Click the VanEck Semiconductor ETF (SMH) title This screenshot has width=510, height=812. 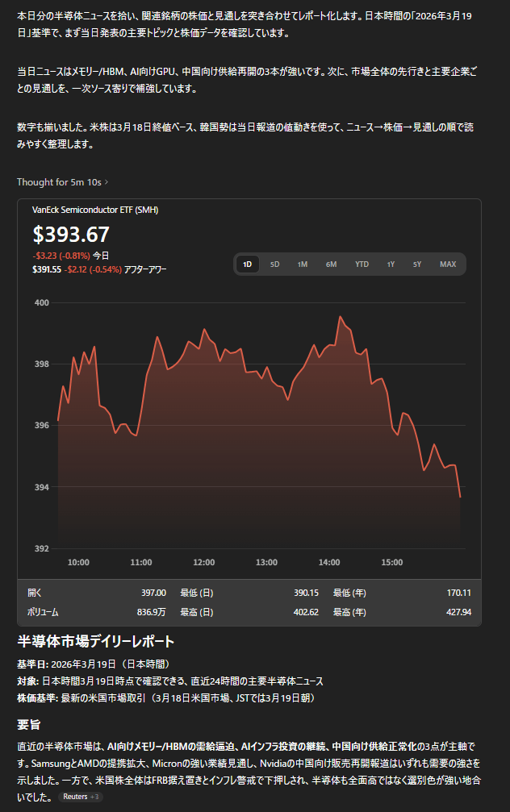tap(95, 210)
